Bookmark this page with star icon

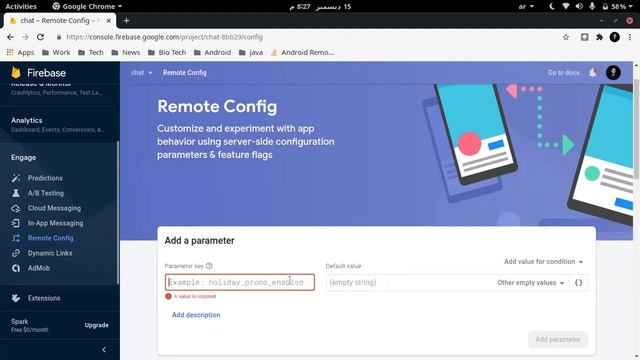pyautogui.click(x=566, y=37)
